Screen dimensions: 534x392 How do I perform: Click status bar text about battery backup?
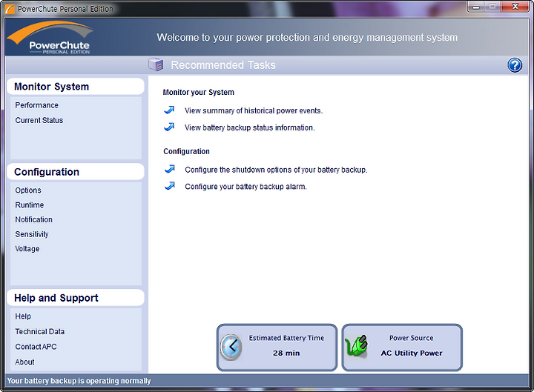click(79, 381)
